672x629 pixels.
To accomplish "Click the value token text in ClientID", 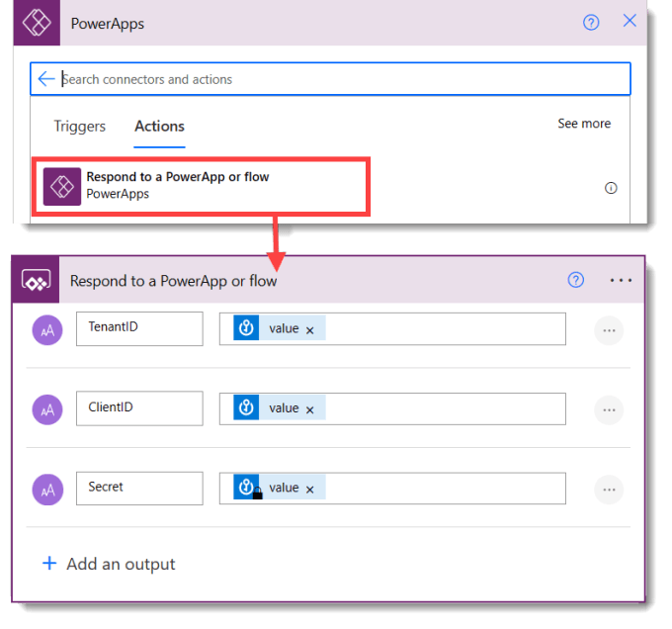I will tap(284, 407).
